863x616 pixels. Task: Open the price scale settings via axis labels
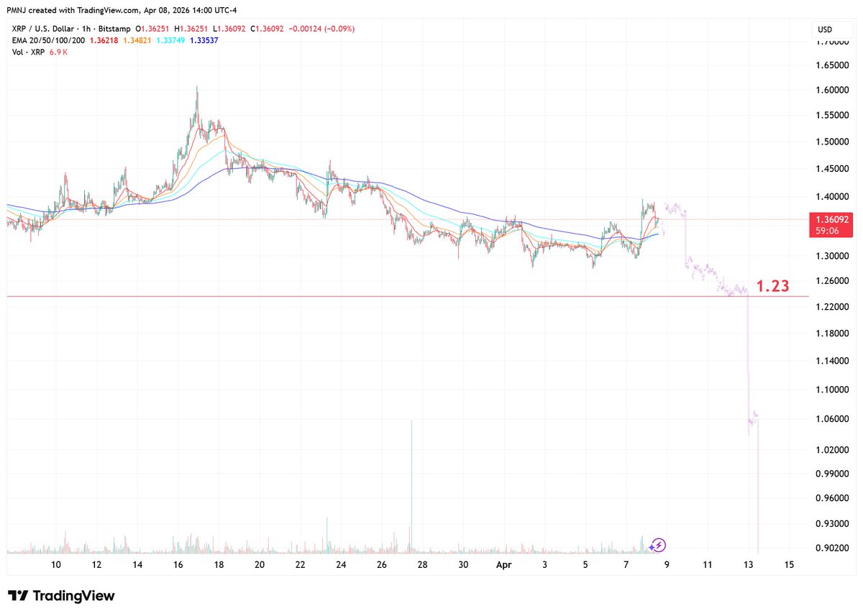click(x=834, y=288)
